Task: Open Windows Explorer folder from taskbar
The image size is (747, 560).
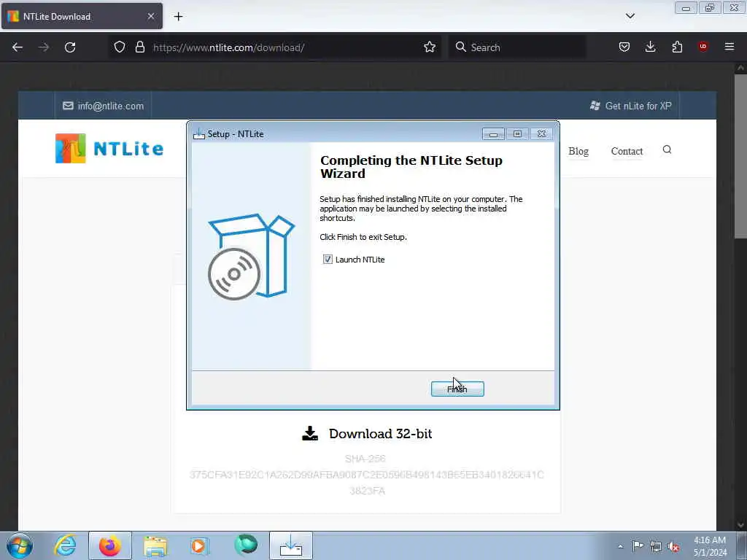Action: pyautogui.click(x=155, y=545)
